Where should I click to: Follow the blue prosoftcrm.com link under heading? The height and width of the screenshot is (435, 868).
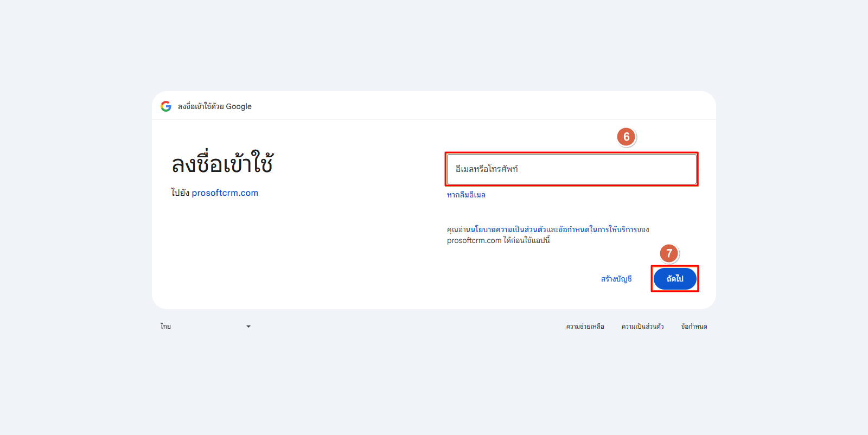225,193
